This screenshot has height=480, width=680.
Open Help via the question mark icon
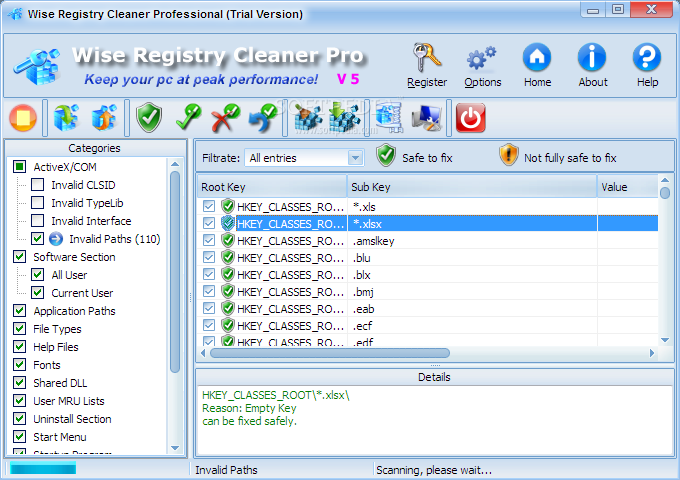point(647,57)
